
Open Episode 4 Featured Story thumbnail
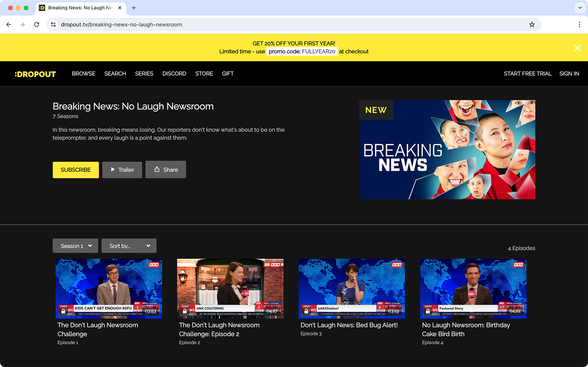pyautogui.click(x=473, y=289)
